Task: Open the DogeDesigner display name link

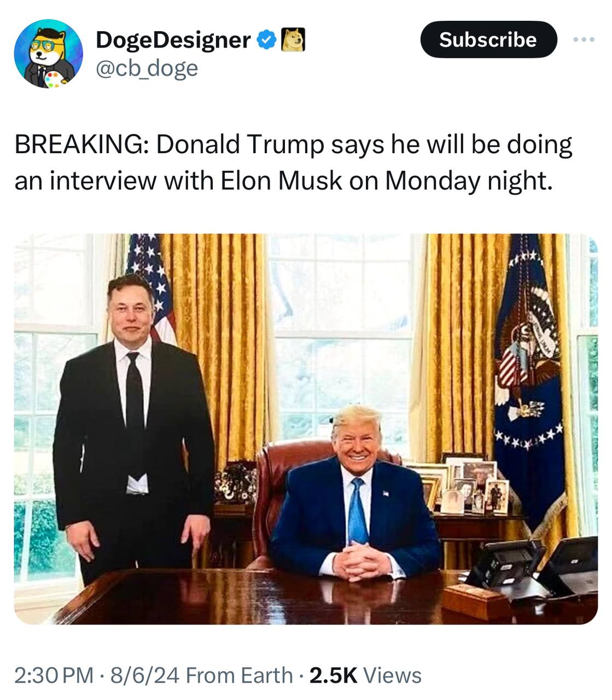Action: 173,39
